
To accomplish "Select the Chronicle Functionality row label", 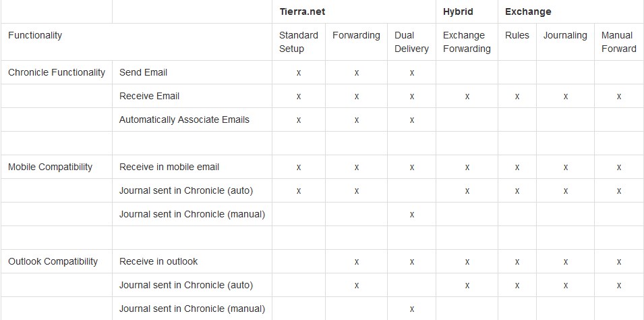I will 57,72.
